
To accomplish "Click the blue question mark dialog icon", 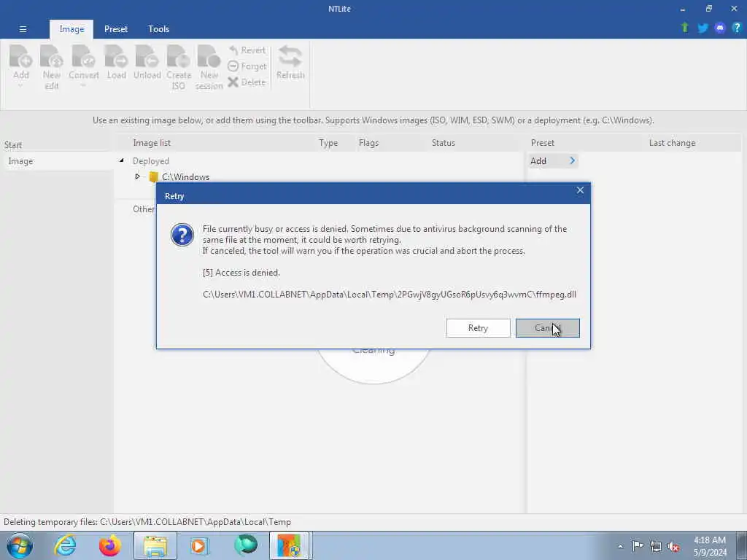I will point(182,235).
